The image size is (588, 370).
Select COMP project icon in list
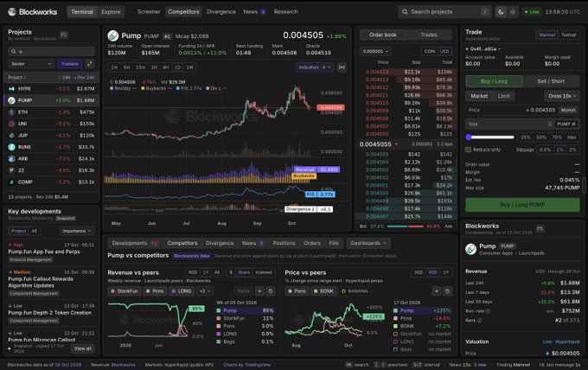pos(11,182)
